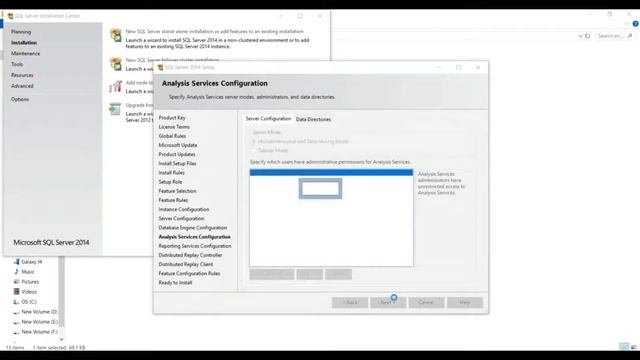Click the Videos folder icon in Explorer

[x=17, y=291]
